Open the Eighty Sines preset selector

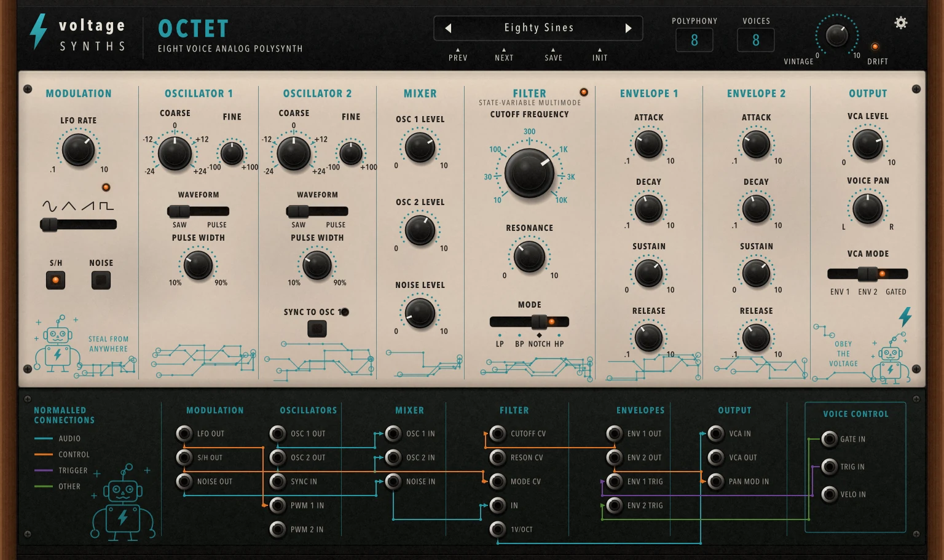pos(538,28)
